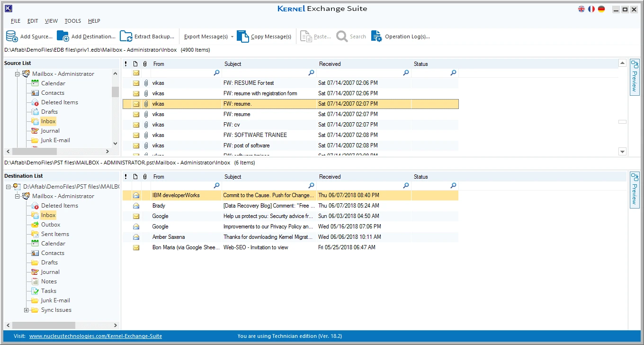Open Operation Log(s) from the toolbar icon
Screen dimensions: 644x345
[x=376, y=36]
